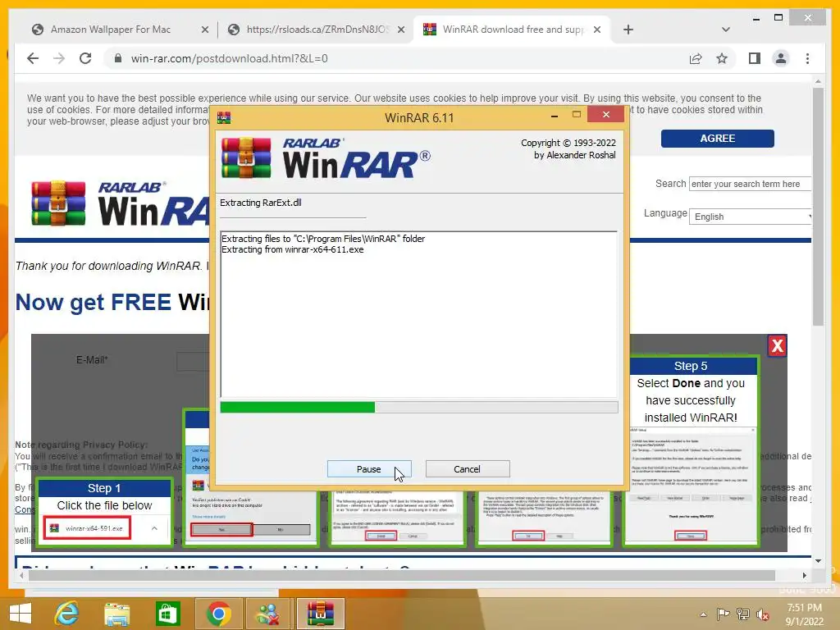This screenshot has height=630, width=840.
Task: Click the WinRAR title bar icon
Action: [x=224, y=118]
